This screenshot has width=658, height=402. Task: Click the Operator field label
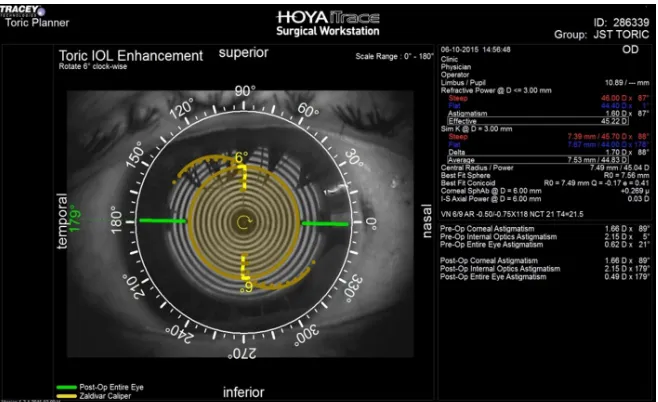(454, 75)
